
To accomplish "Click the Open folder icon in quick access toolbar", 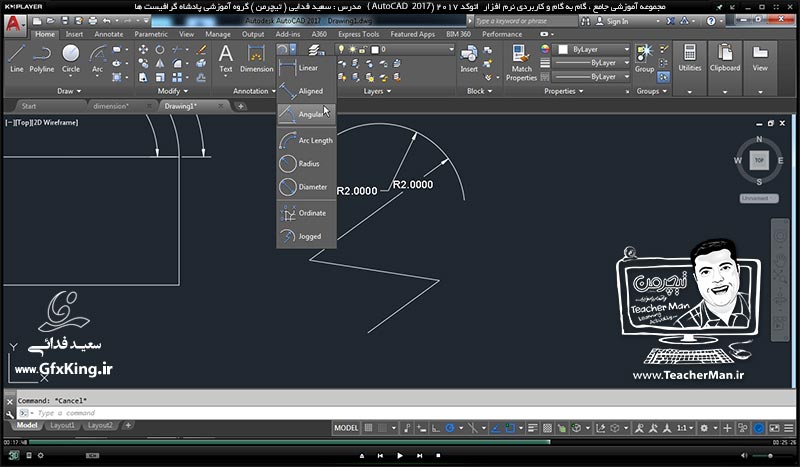I will [x=51, y=21].
